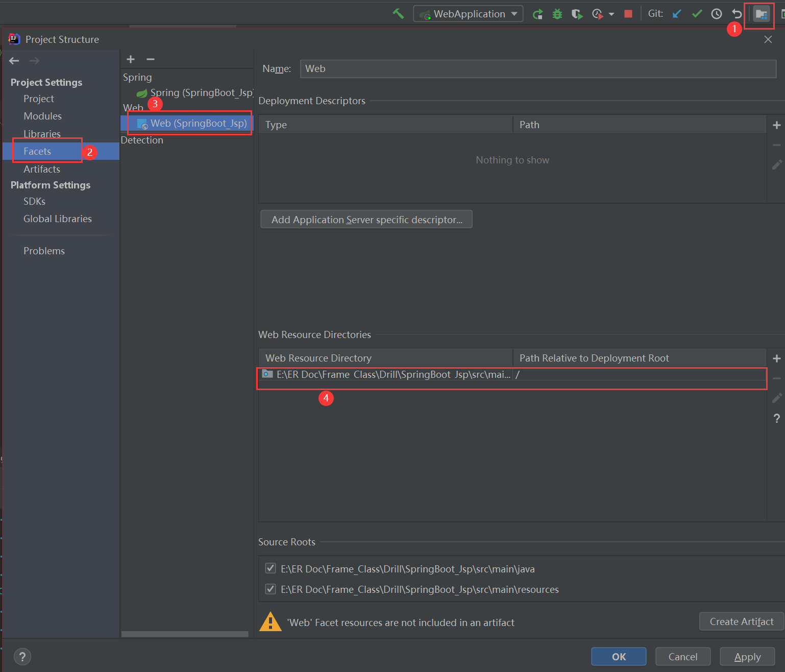
Task: Add a new facet with plus icon
Action: (x=131, y=59)
